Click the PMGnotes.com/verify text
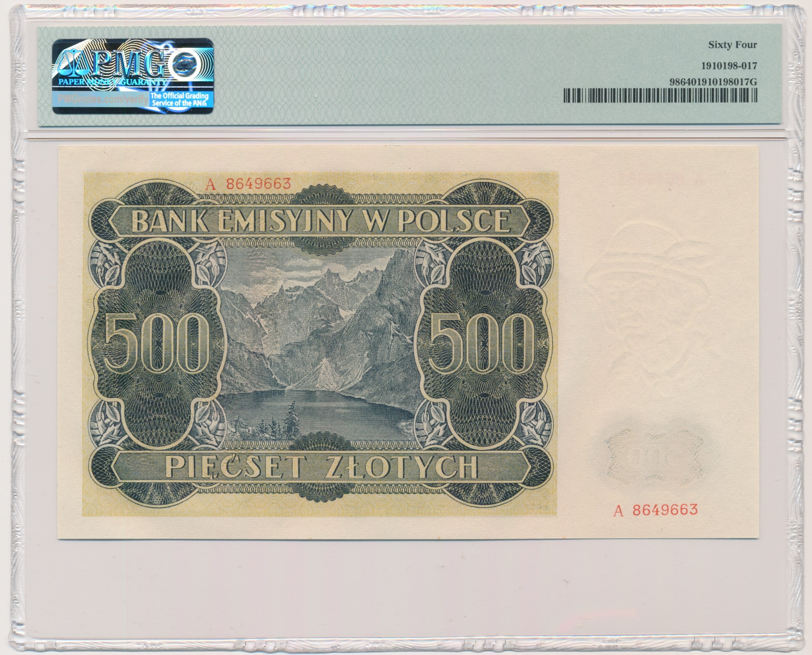The image size is (812, 655). (103, 99)
